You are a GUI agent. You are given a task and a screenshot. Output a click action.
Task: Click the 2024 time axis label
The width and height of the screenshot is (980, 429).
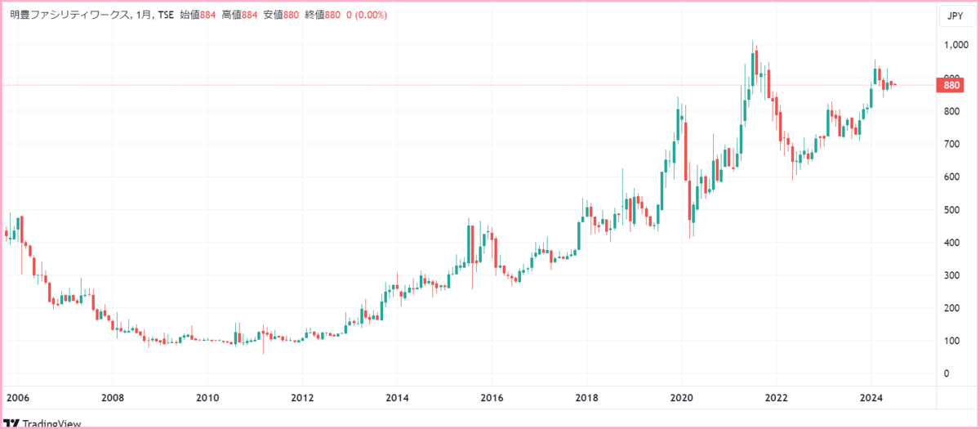click(x=871, y=398)
